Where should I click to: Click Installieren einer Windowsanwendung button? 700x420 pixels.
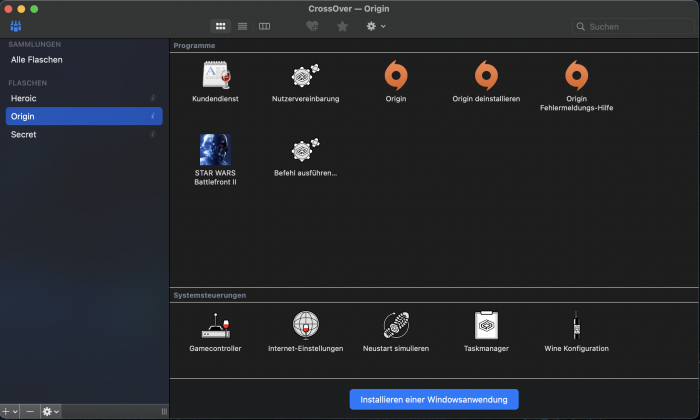[x=434, y=400]
